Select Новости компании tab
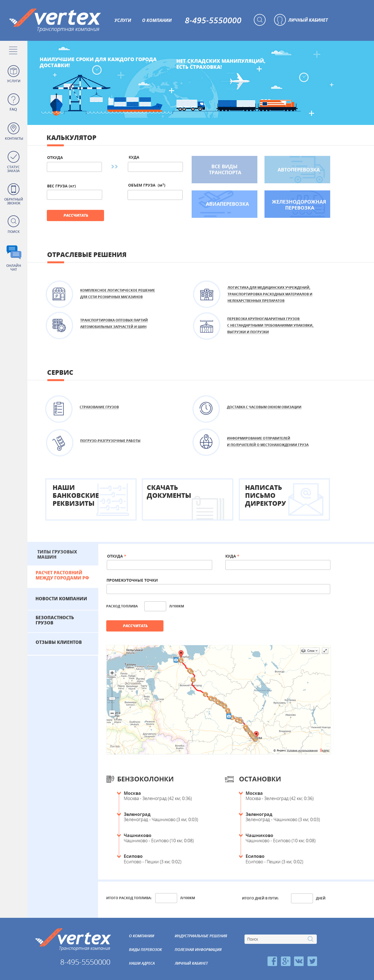 [63, 599]
